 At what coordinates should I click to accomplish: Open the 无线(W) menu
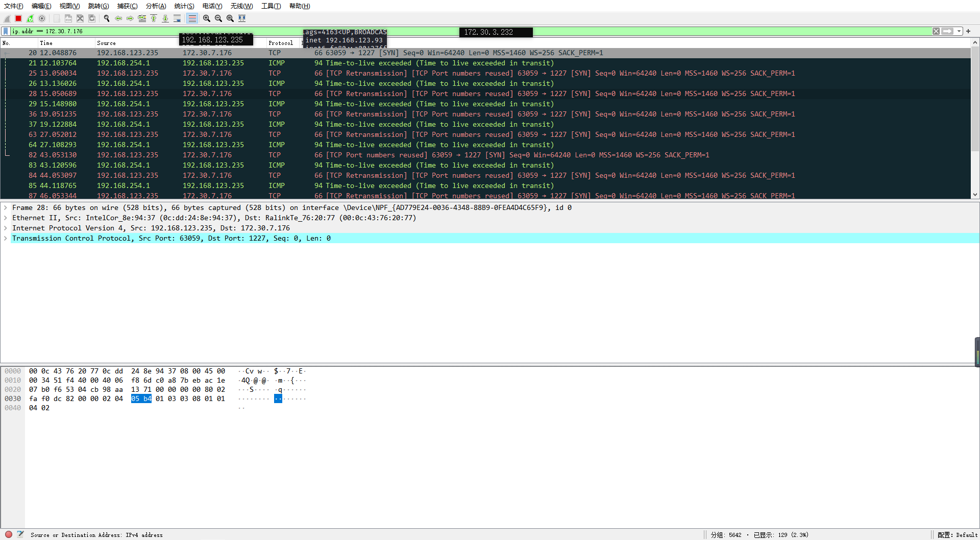click(241, 6)
